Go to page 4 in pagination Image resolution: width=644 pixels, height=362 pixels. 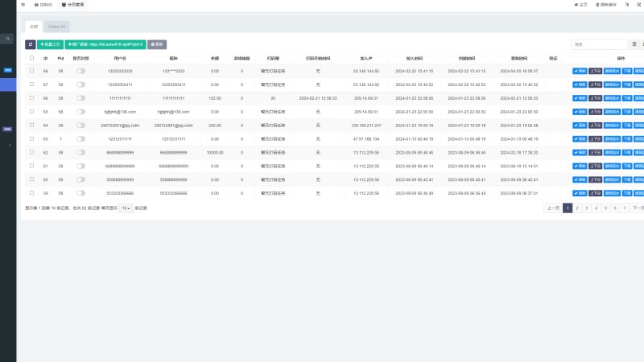[596, 208]
